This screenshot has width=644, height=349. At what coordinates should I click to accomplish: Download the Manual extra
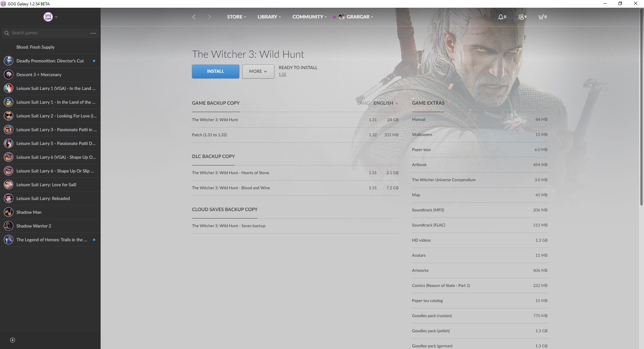(480, 119)
